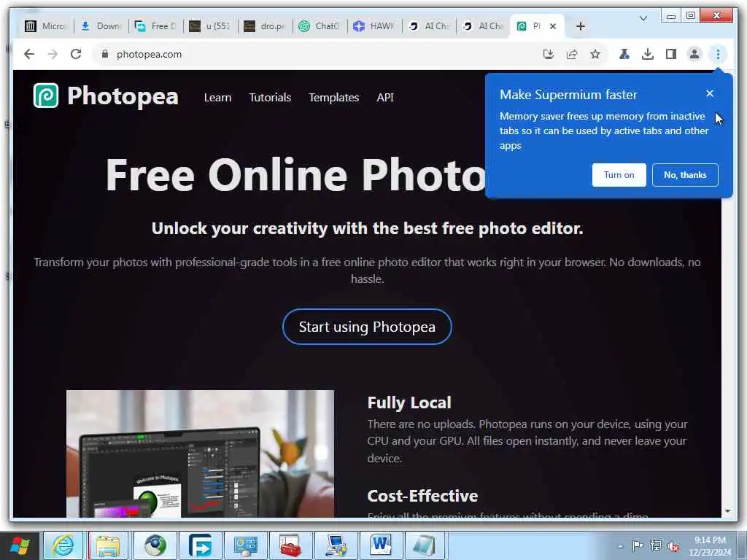Open the API navigation link
Screen dimensions: 747x560
tap(385, 97)
